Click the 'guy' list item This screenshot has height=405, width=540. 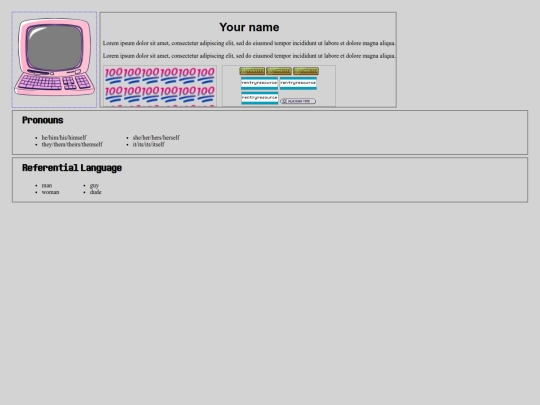click(x=94, y=185)
